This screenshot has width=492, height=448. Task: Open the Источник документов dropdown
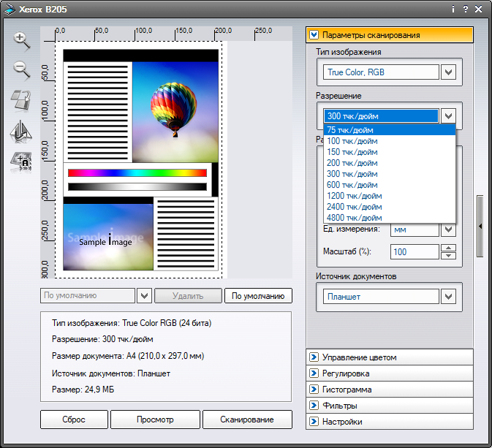449,297
